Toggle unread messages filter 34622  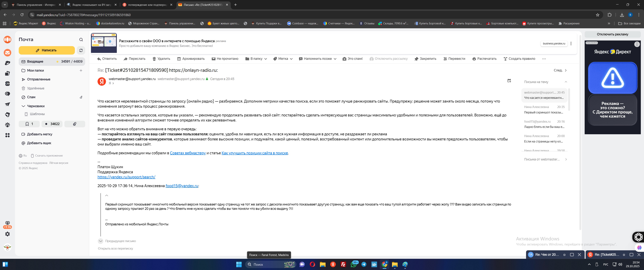(x=52, y=124)
